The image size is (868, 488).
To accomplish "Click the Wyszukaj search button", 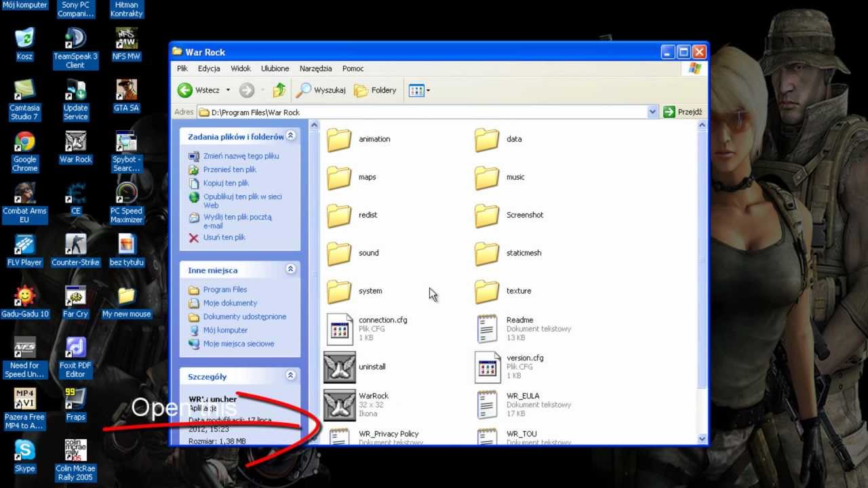I will (321, 90).
